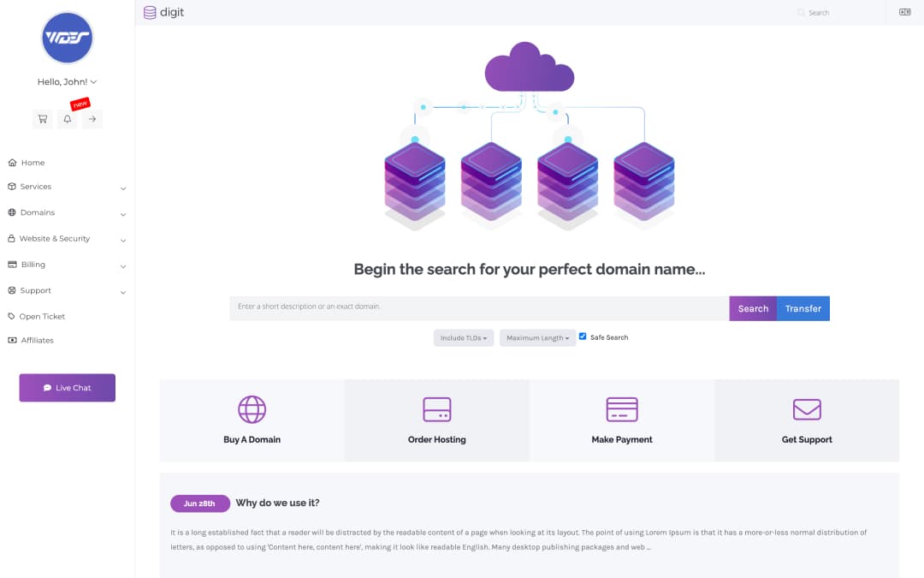Expand the Billing submenu chevron
Screen dimensions: 924x578
(123, 266)
